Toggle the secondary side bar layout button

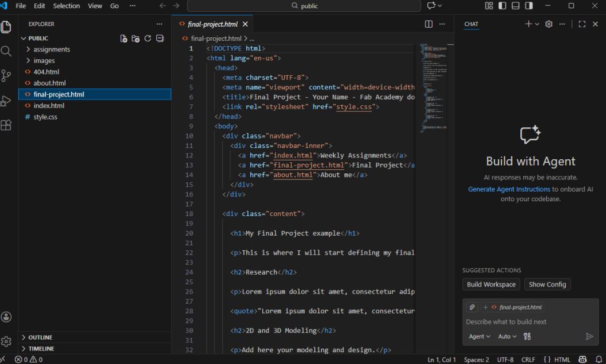[529, 6]
